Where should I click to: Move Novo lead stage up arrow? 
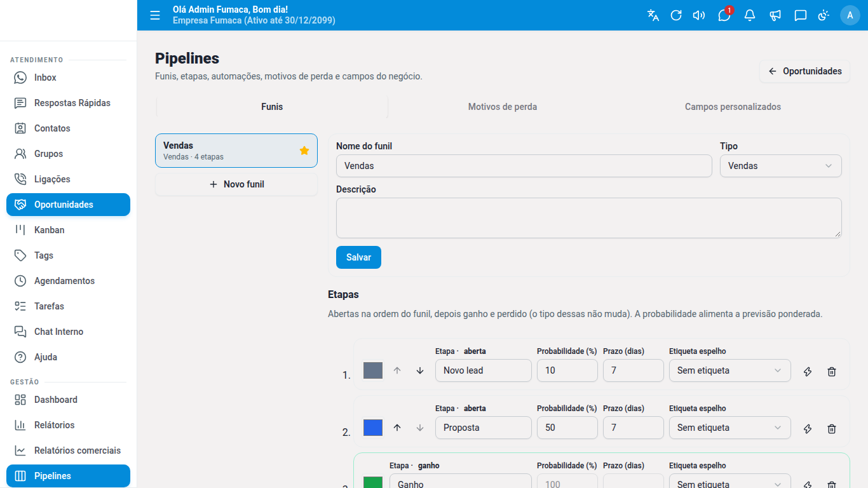click(397, 370)
